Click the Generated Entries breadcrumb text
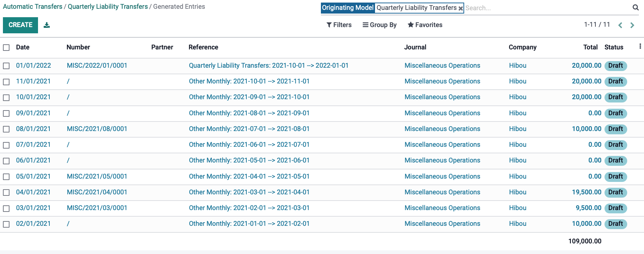The width and height of the screenshot is (644, 254). (x=179, y=7)
